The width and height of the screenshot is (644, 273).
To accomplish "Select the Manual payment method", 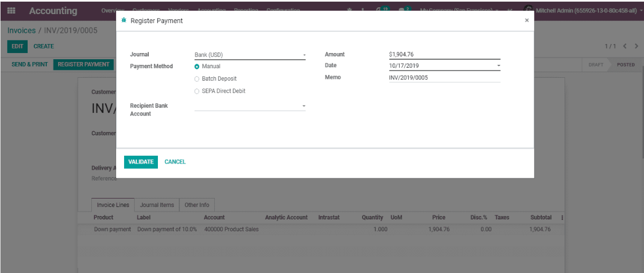I will [197, 67].
